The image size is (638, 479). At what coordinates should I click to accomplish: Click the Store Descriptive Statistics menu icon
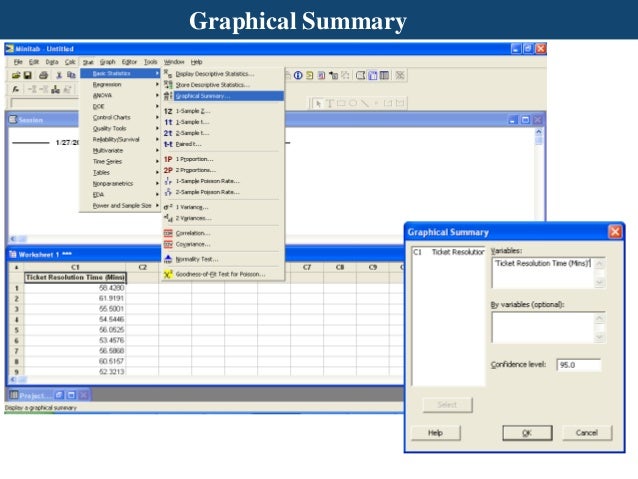click(x=168, y=85)
